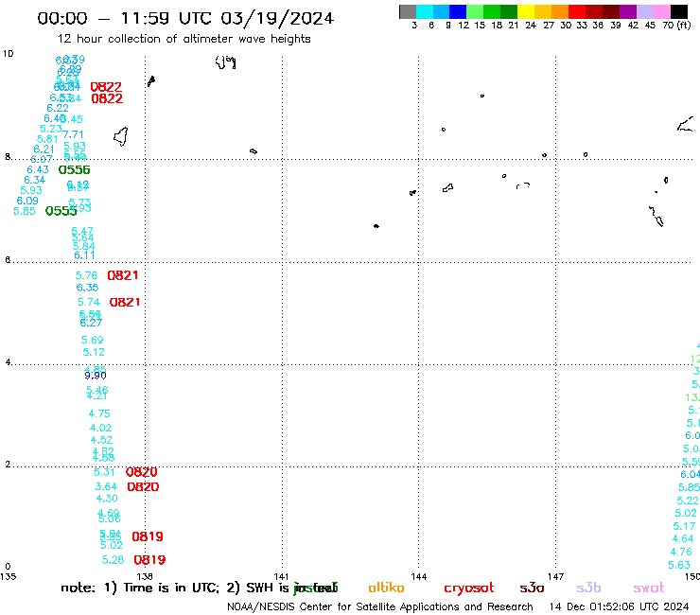Click the wave value "6.22"

click(x=58, y=108)
